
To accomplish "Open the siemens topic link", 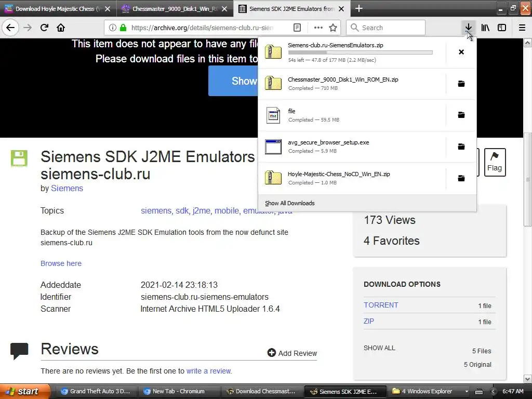I will pyautogui.click(x=156, y=211).
